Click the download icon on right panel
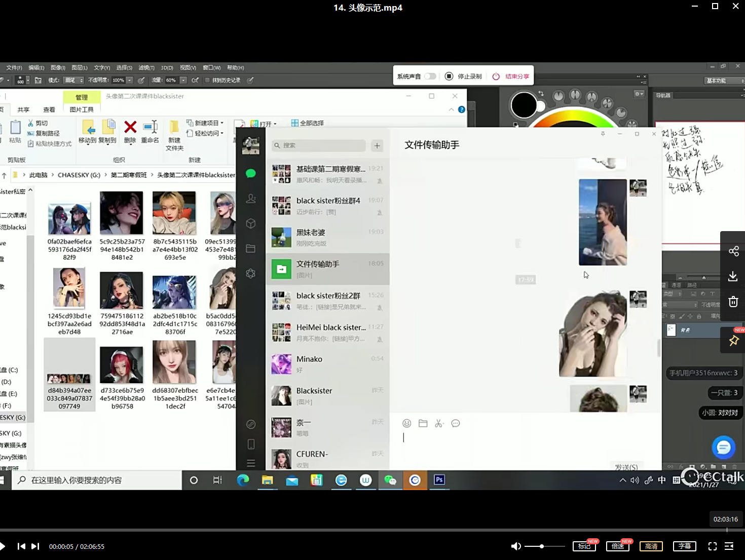The width and height of the screenshot is (745, 560). pyautogui.click(x=733, y=276)
